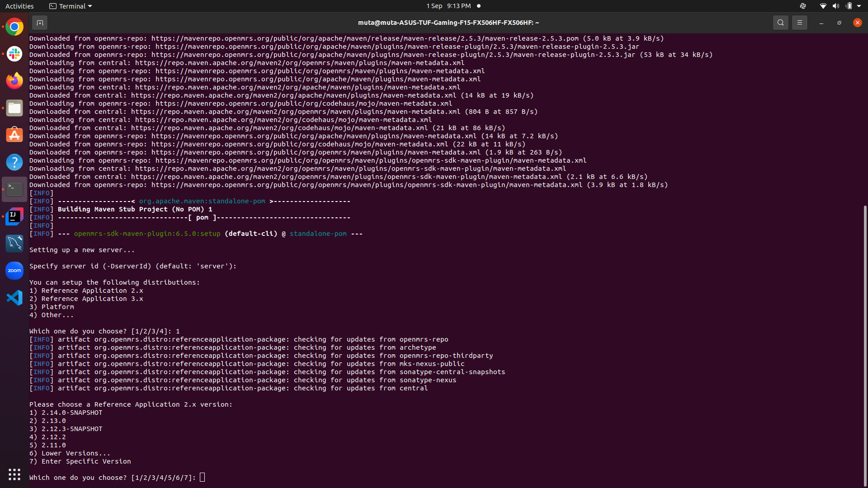Screen dimensions: 868x488
Task: Launch Firefox from the dock
Action: pyautogui.click(x=14, y=81)
